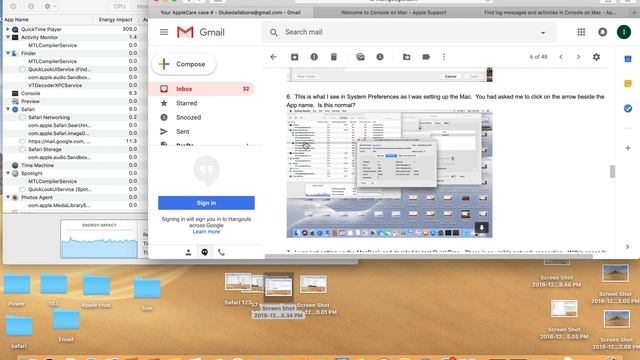Open Google apps grid
Screen dimensions: 640x360
pyautogui.click(x=581, y=32)
